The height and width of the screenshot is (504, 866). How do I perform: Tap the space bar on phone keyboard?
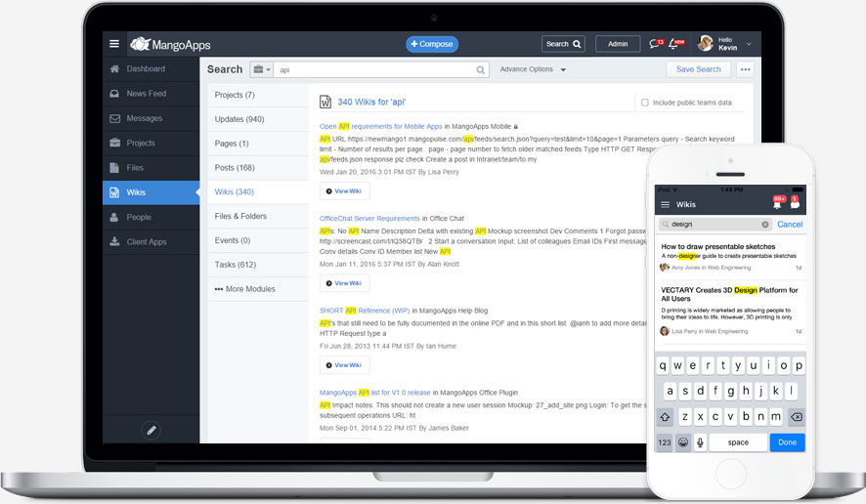tap(738, 442)
